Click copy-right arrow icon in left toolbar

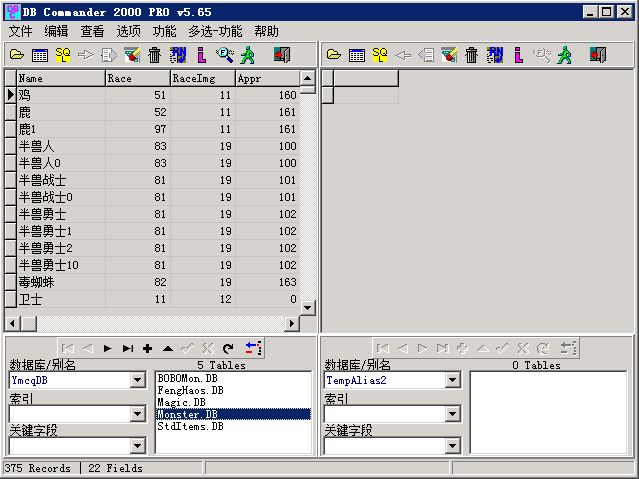[x=86, y=55]
